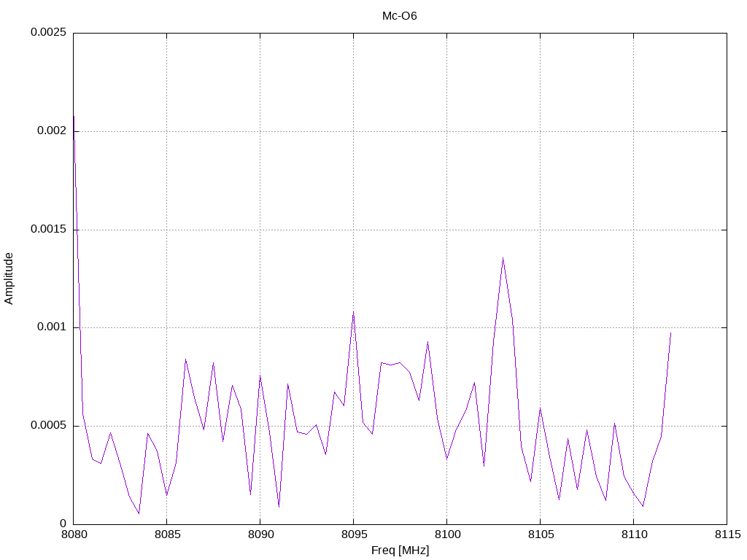Click the curve's end point near 8112 MHz
747x560 pixels.
pyautogui.click(x=671, y=332)
